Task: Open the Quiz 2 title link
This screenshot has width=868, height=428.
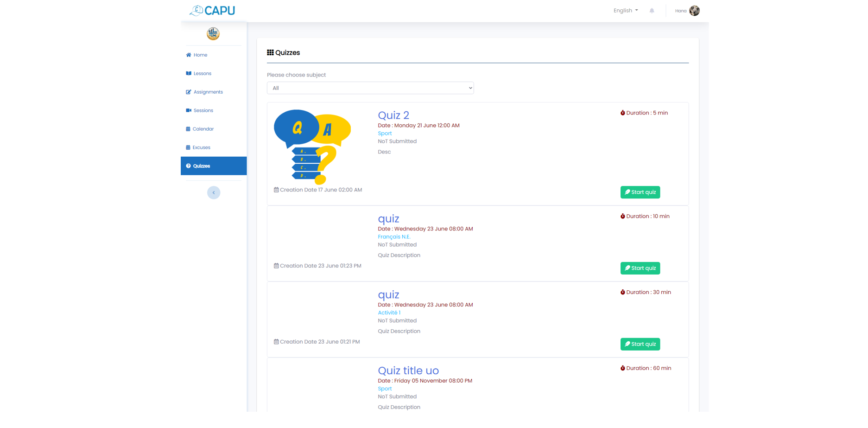Action: pos(393,115)
